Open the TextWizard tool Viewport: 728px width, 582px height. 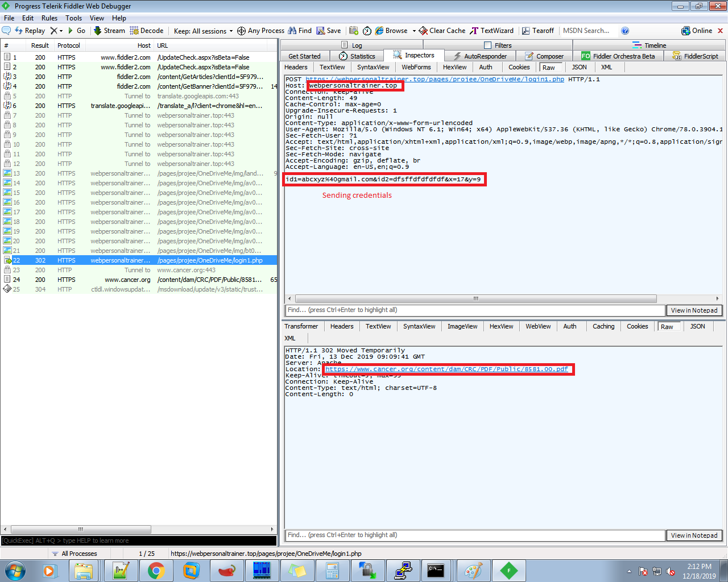[492, 31]
